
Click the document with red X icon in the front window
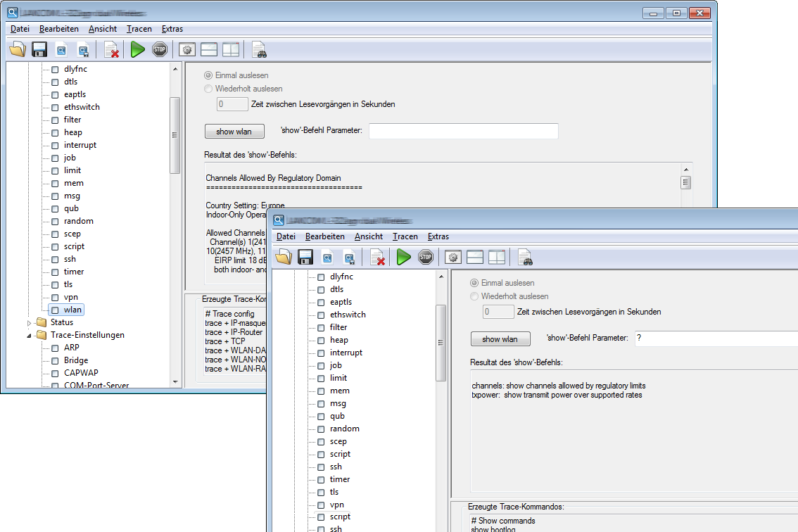pos(377,257)
